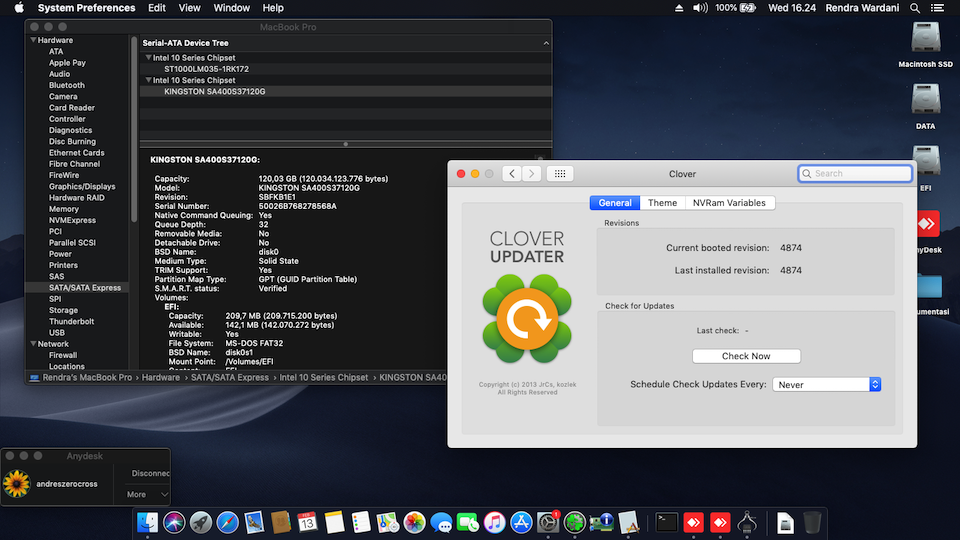Show all preferences grid button
The image size is (960, 540).
[560, 173]
